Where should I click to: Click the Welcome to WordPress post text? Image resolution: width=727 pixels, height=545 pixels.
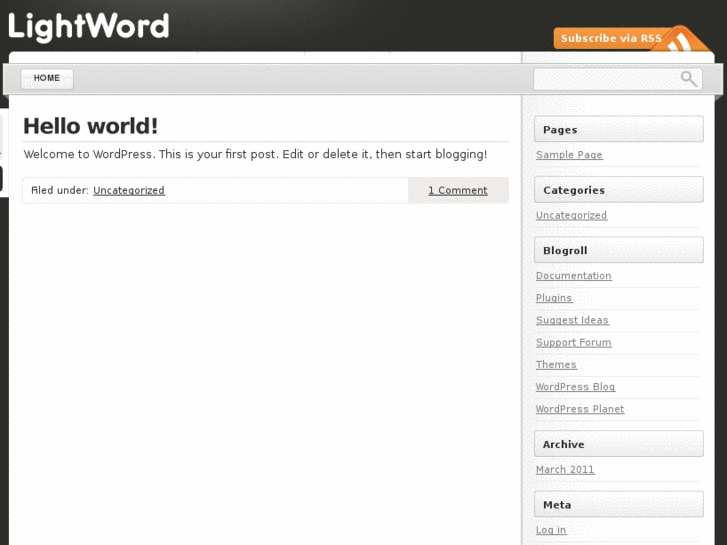coord(255,154)
